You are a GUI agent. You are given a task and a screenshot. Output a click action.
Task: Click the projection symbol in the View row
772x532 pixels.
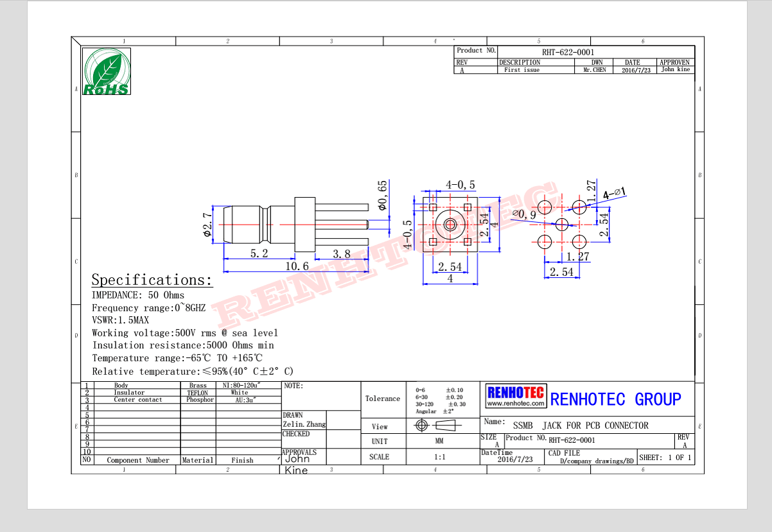tap(435, 425)
